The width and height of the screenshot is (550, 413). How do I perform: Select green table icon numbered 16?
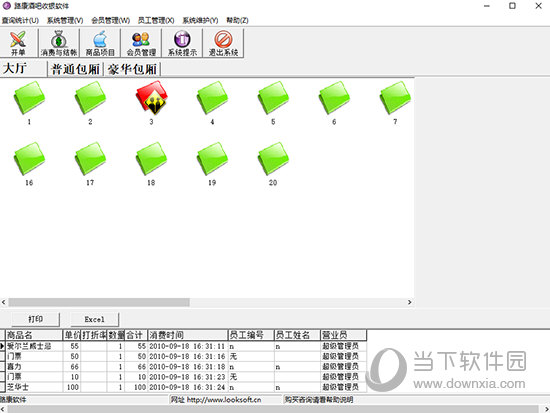29,159
